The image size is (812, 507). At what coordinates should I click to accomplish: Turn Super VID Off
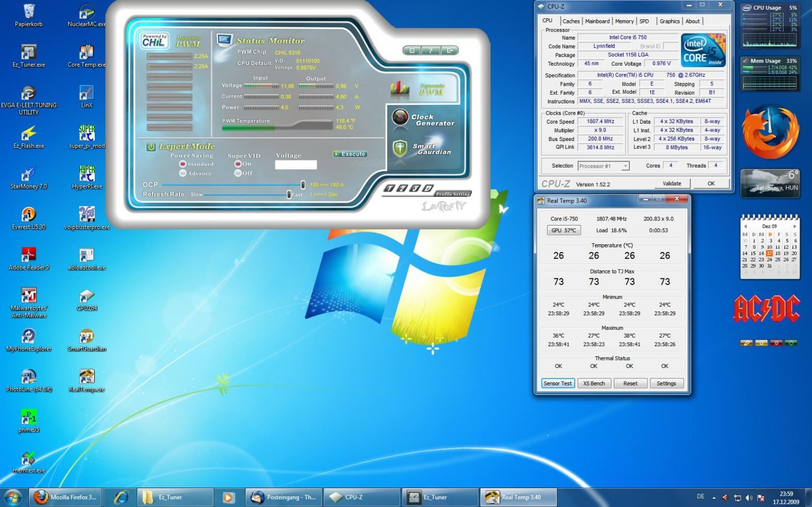point(237,173)
